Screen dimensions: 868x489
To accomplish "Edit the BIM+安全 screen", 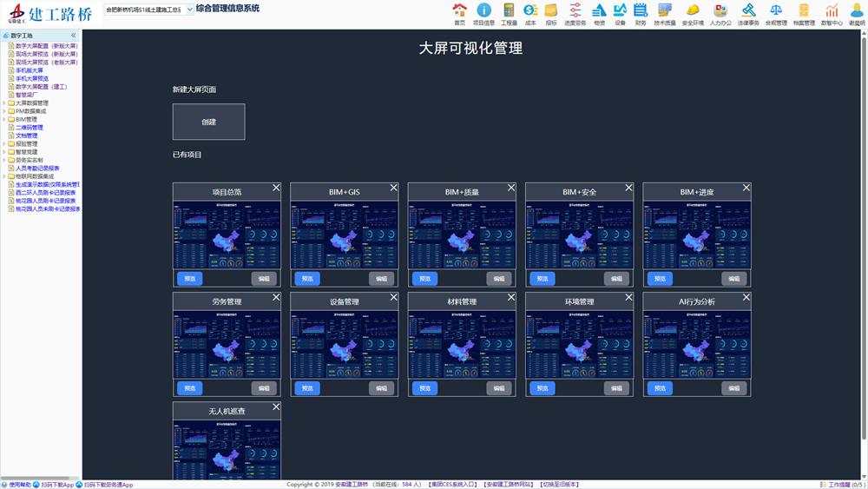I will coord(616,279).
